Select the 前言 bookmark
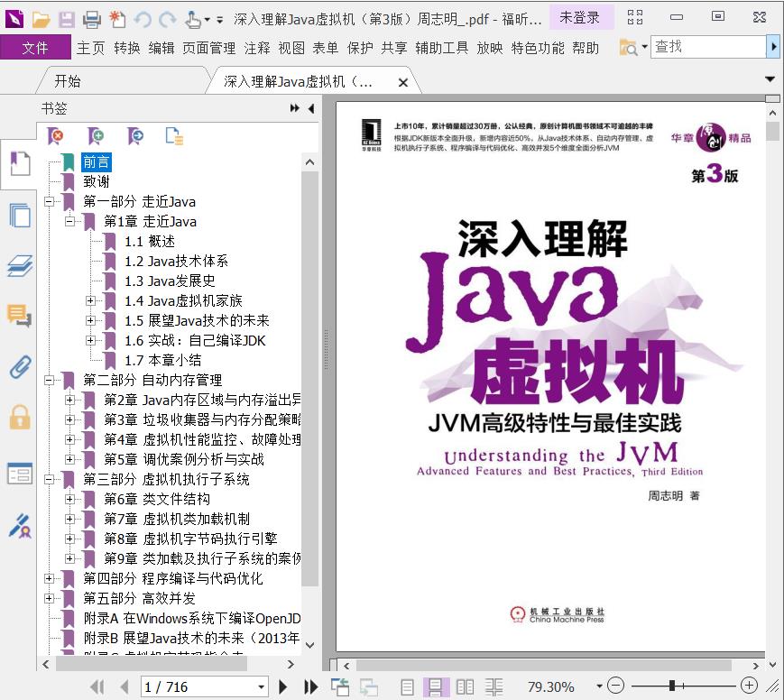784x700 pixels. pyautogui.click(x=96, y=162)
